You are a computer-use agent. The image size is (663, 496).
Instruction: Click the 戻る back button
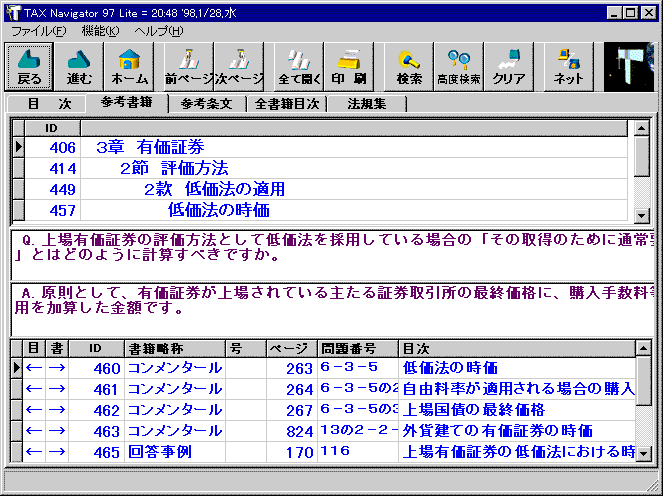point(29,66)
